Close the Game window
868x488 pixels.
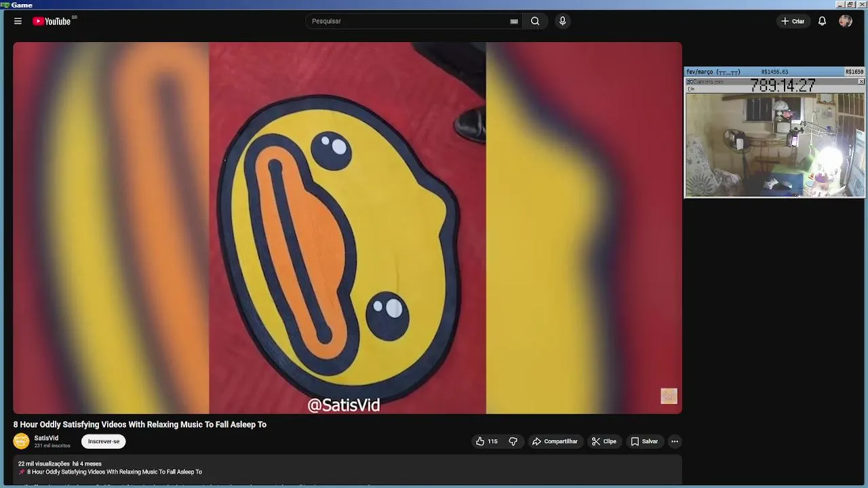click(861, 5)
